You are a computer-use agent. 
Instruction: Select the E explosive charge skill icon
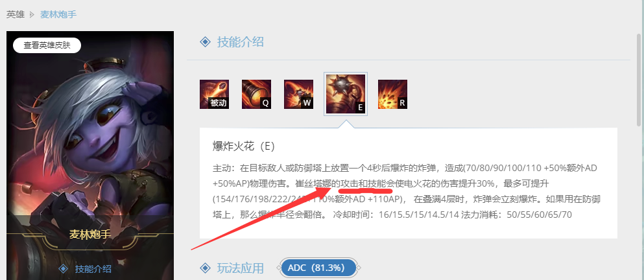point(346,94)
